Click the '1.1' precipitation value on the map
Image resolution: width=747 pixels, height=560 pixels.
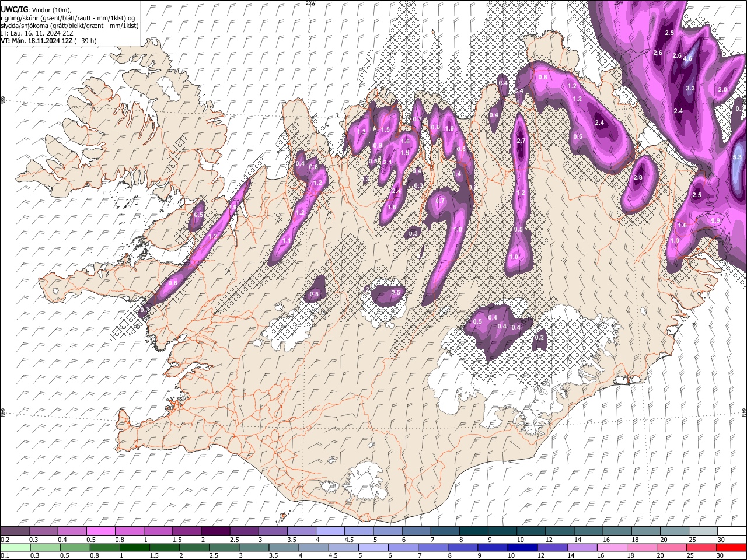[287, 240]
